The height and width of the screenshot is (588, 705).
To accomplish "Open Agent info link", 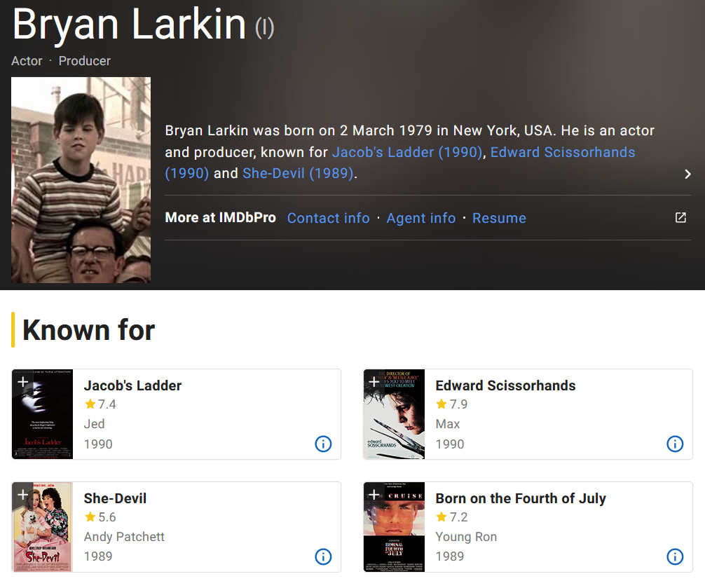I will [x=420, y=218].
